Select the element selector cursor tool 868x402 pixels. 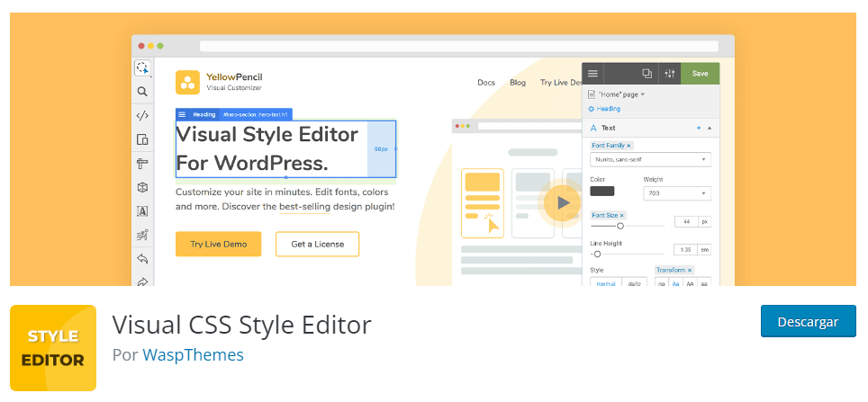(x=142, y=68)
